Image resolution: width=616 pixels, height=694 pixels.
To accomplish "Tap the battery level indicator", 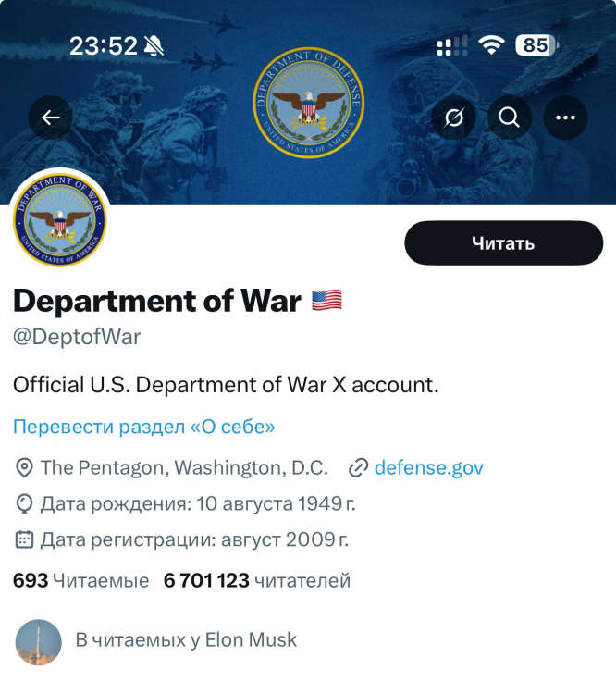I will (536, 45).
